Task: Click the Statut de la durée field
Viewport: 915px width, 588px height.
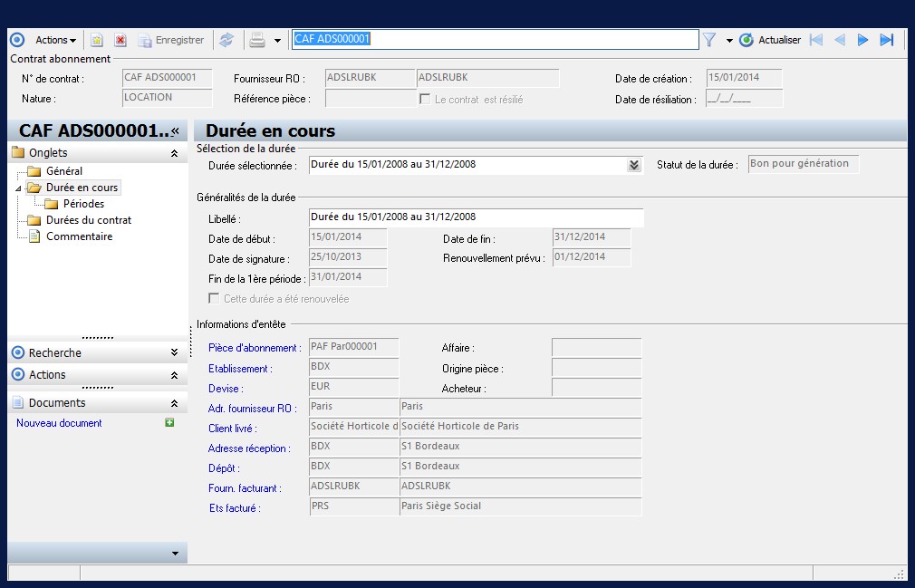Action: pos(804,164)
